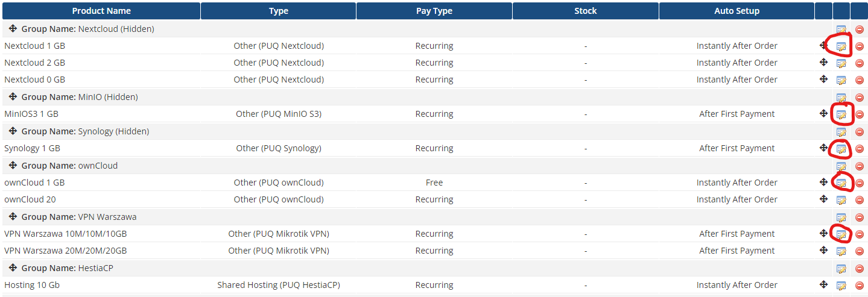Delete the Synology (Hidden) group
Image resolution: width=868 pixels, height=297 pixels.
point(860,132)
